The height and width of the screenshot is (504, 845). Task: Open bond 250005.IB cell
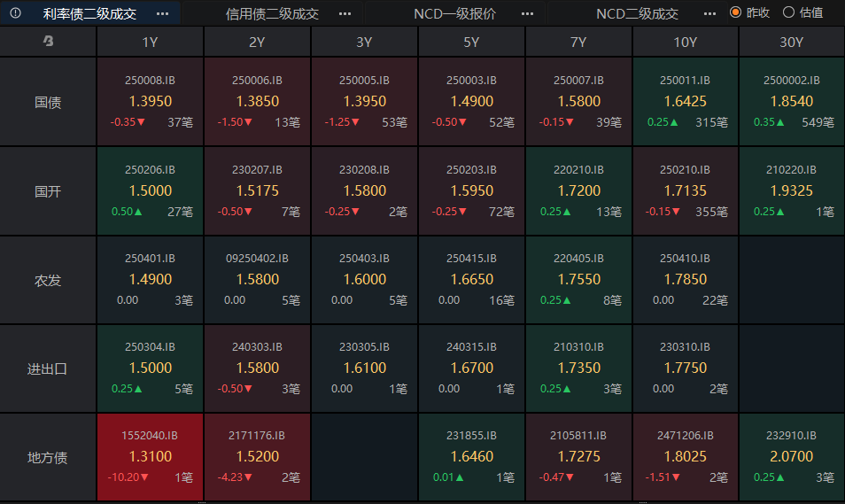click(x=364, y=102)
